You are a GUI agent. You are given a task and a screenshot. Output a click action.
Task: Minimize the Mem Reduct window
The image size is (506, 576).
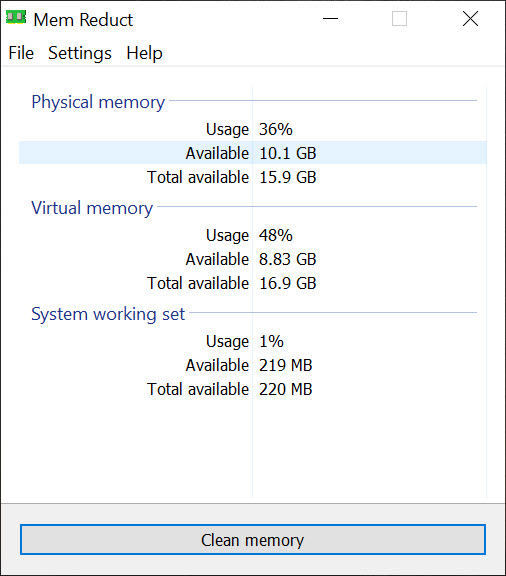pos(330,18)
